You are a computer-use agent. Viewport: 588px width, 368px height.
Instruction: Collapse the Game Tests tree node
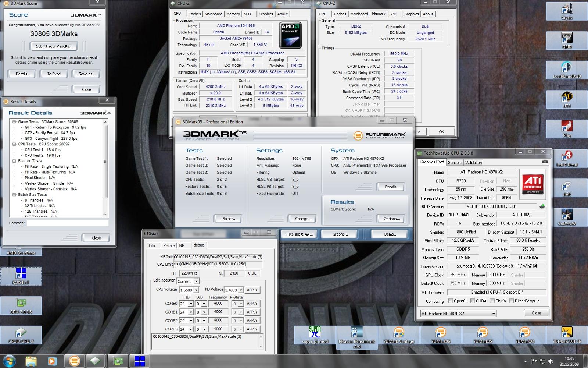coord(14,122)
